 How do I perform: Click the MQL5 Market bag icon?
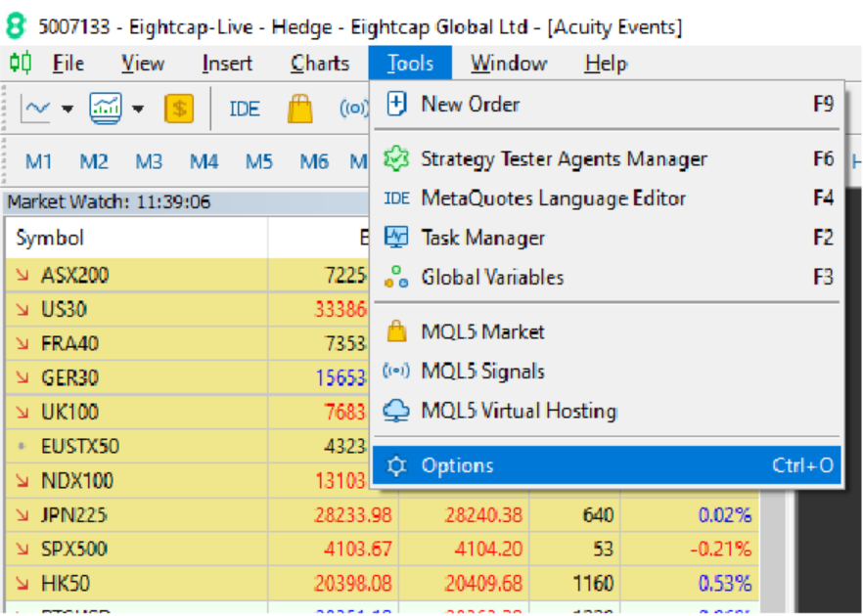tap(396, 331)
